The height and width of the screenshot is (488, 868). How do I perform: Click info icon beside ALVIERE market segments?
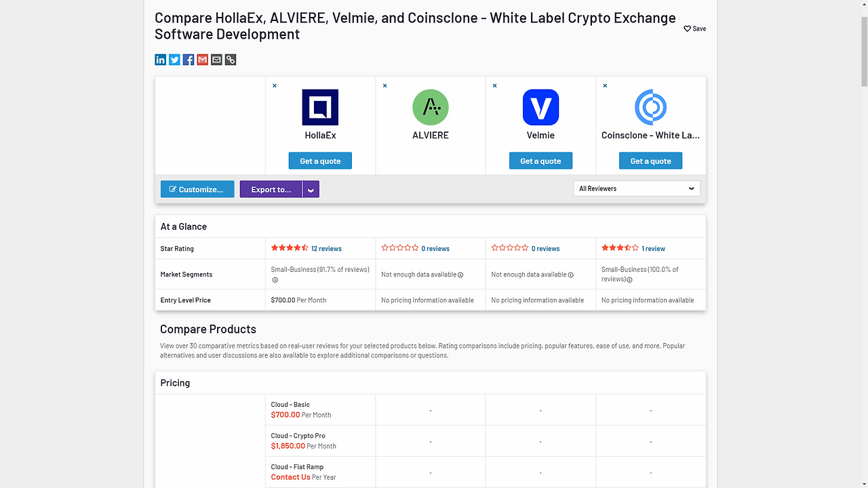[x=460, y=274]
